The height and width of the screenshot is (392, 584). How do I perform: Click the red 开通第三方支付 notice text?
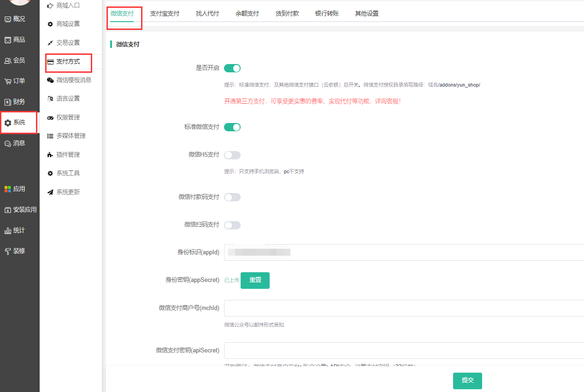[313, 101]
